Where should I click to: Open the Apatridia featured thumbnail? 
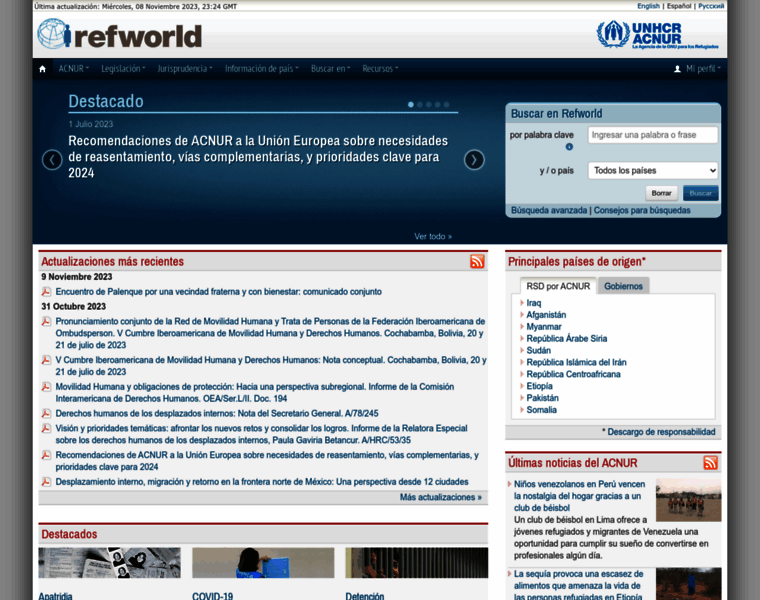[x=110, y=563]
